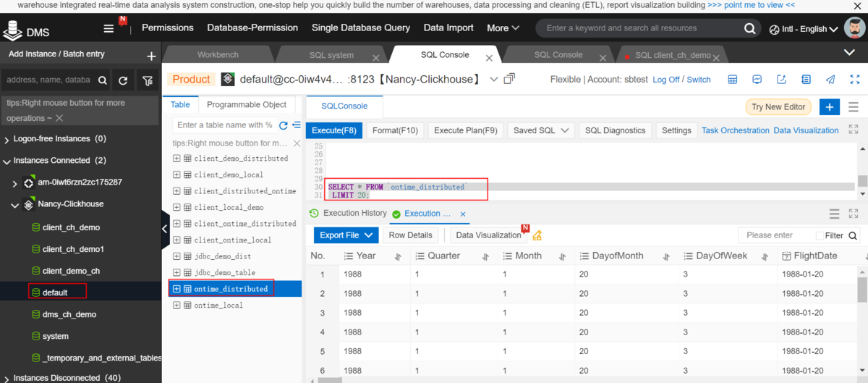Viewport: 868px width, 383px height.
Task: Click the result filter search icon
Action: pyautogui.click(x=853, y=235)
